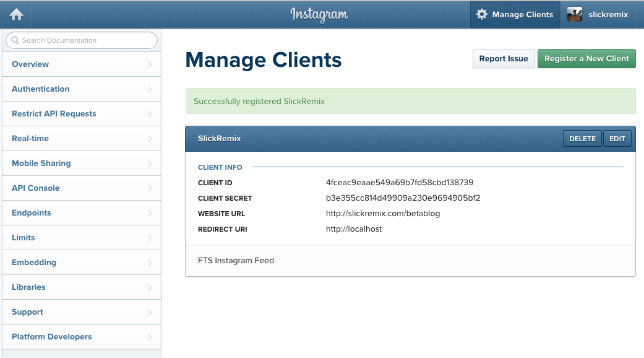Viewport: 644px width, 358px height.
Task: Expand the Overview chevron arrow
Action: coord(150,64)
